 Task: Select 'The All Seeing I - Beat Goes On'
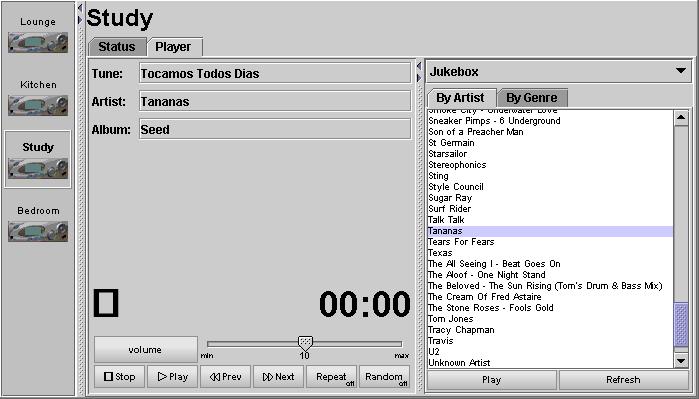(x=494, y=264)
